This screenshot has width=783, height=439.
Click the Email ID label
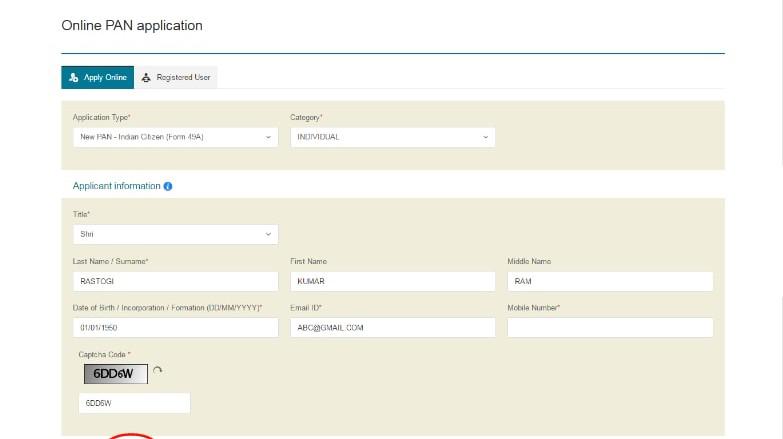pyautogui.click(x=306, y=308)
